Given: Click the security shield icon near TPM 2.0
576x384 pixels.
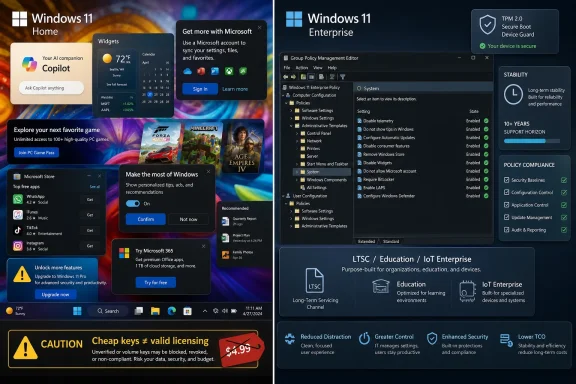Looking at the screenshot, I should (x=487, y=25).
